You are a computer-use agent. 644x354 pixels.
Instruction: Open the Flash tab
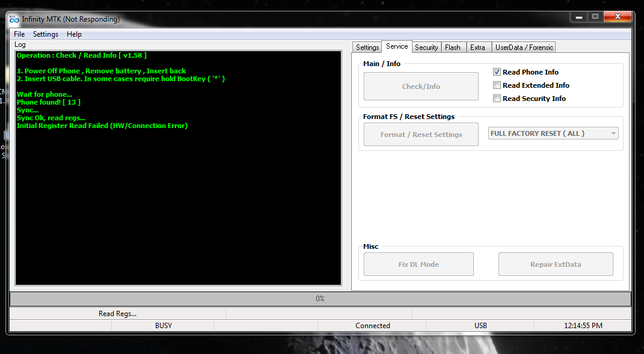453,47
